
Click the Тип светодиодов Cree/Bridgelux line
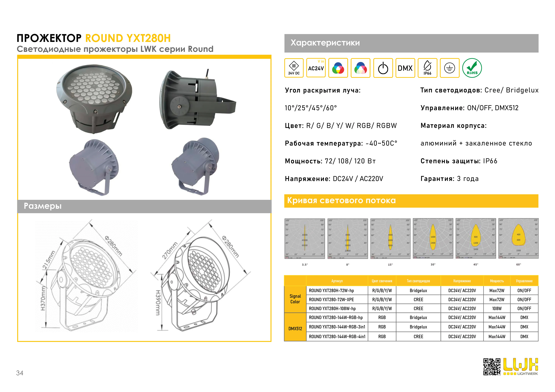tap(480, 90)
